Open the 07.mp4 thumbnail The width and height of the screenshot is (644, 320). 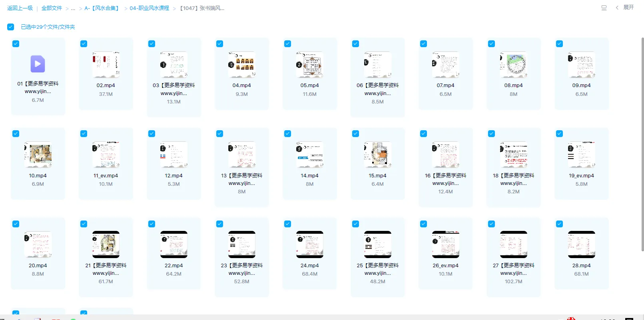446,64
